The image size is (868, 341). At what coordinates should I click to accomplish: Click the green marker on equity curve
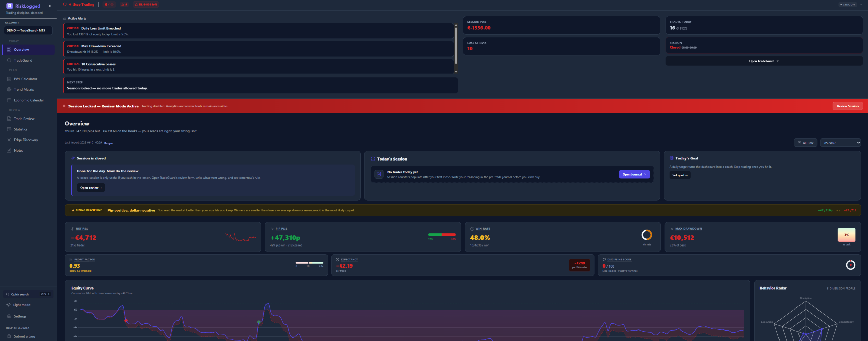(x=259, y=322)
